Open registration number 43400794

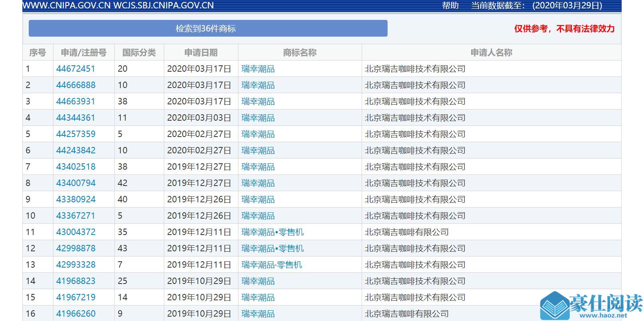[76, 183]
